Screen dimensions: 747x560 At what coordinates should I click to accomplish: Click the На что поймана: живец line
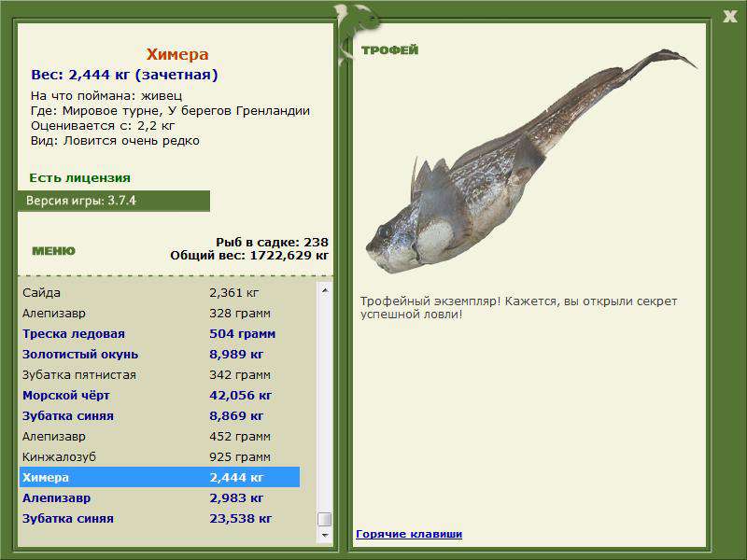click(106, 96)
